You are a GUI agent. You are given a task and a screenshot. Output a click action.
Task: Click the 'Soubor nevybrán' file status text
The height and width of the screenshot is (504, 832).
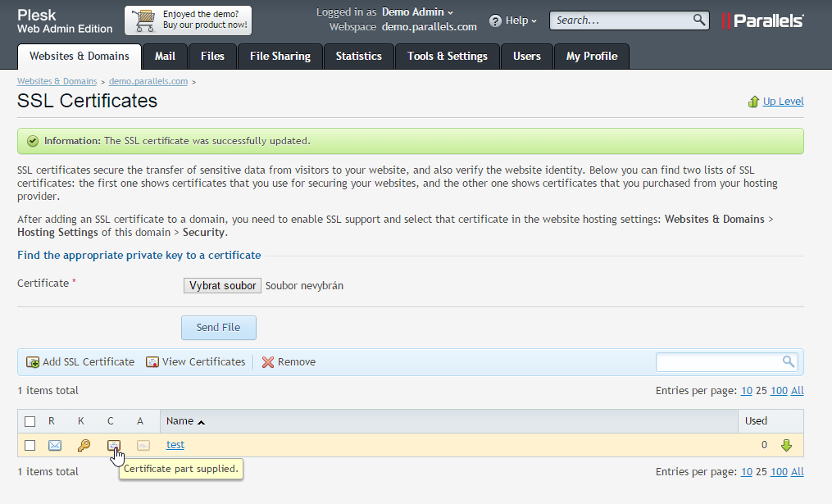tap(304, 286)
